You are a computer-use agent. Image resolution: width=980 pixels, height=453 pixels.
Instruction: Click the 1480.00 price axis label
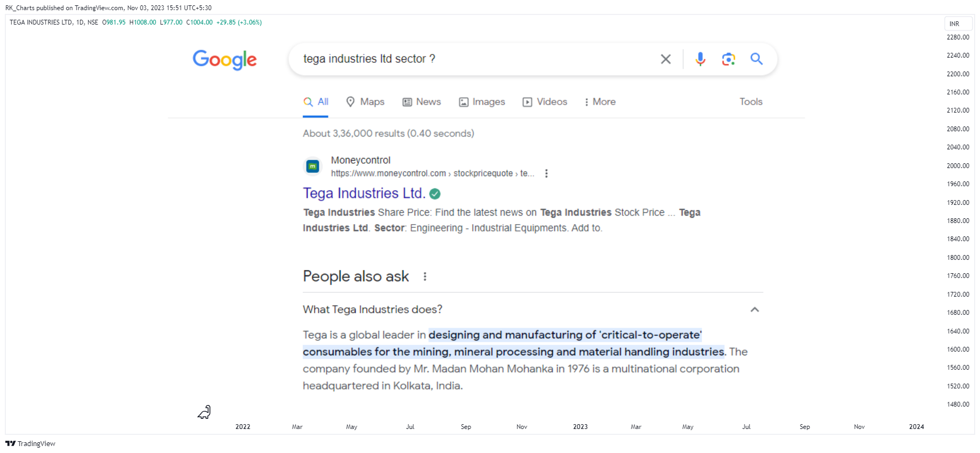[958, 404]
